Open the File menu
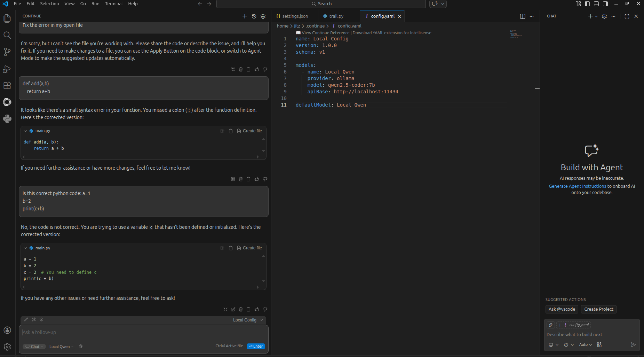 (x=17, y=4)
